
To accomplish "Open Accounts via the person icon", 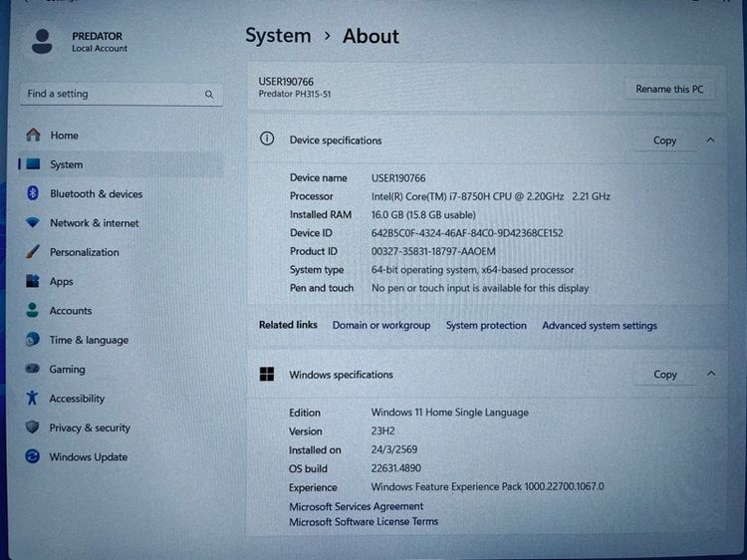I will (x=33, y=311).
